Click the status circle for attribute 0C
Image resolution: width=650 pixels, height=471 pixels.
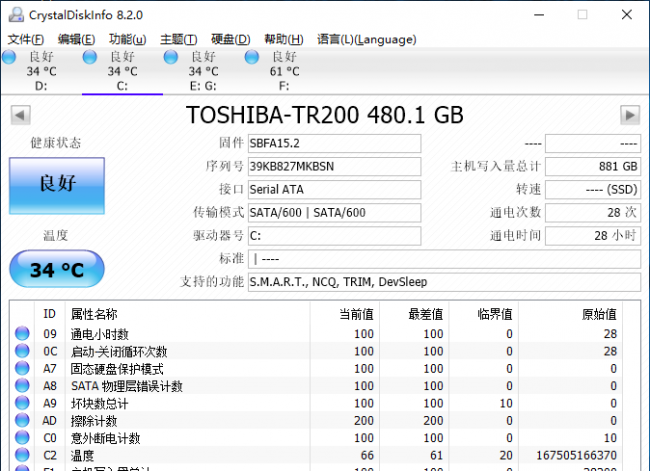(x=22, y=351)
